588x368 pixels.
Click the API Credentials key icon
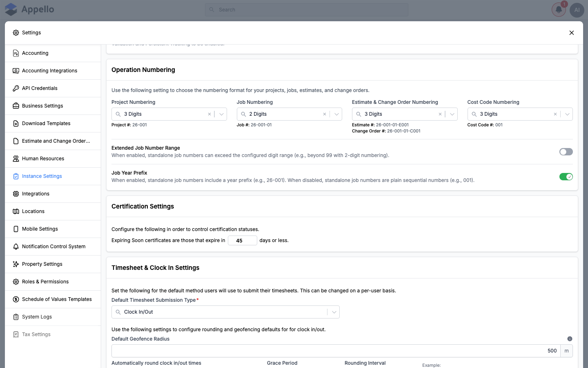click(x=16, y=88)
